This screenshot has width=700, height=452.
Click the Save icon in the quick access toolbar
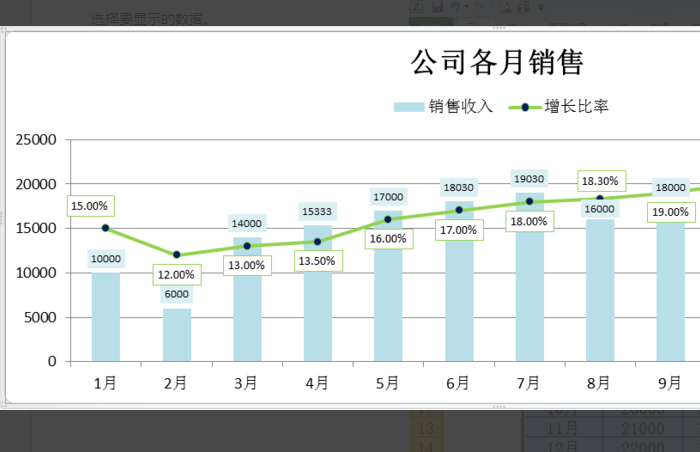[437, 6]
